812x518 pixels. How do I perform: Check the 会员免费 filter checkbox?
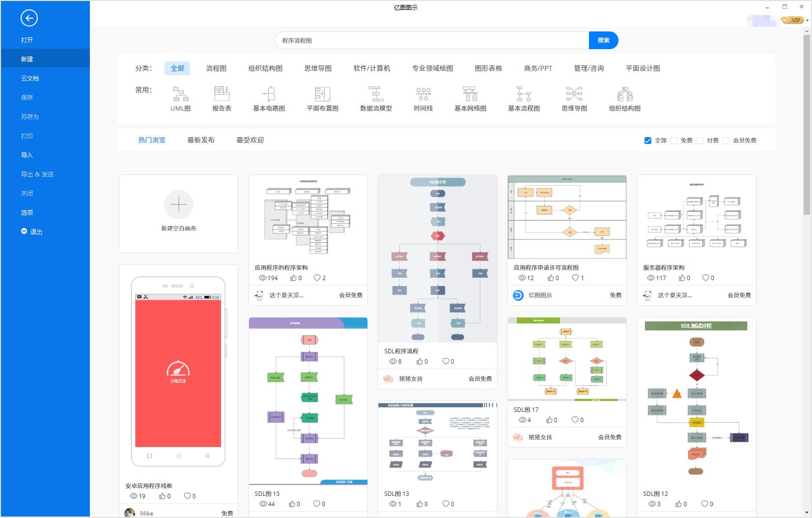coord(727,140)
